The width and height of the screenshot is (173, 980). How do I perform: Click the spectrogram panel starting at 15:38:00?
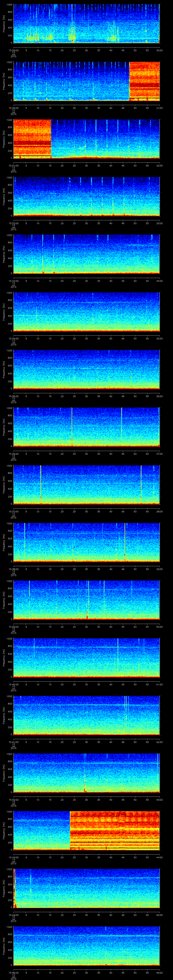(86, 542)
